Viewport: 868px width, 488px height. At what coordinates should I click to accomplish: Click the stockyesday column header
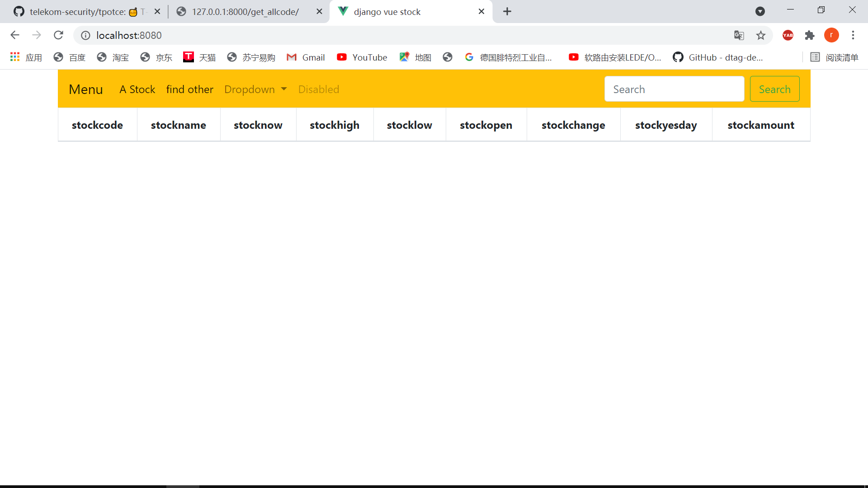(x=666, y=125)
